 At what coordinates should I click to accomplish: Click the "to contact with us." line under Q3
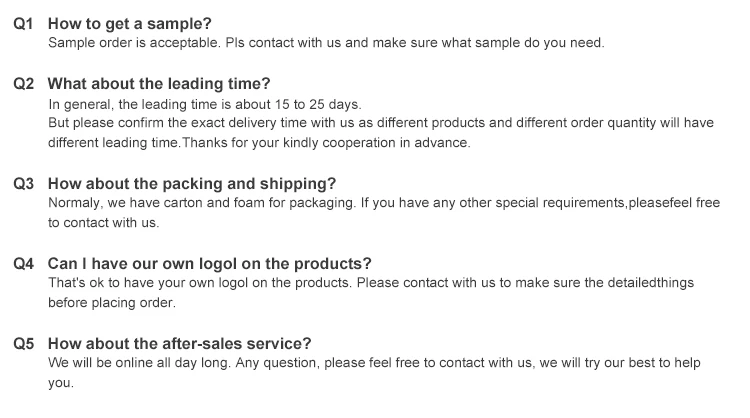(103, 222)
